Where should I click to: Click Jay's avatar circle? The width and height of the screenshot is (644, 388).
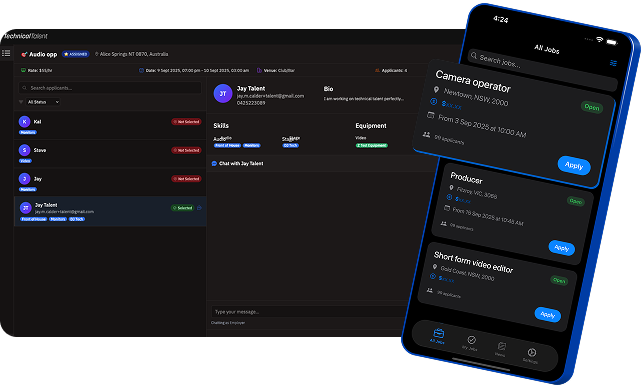tap(25, 179)
